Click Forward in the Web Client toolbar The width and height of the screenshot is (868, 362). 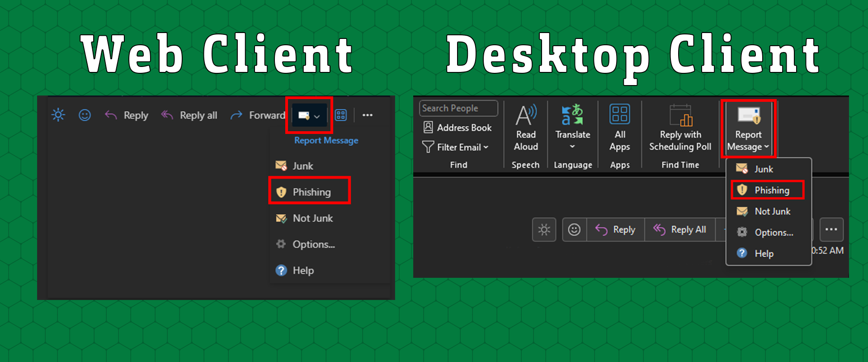pyautogui.click(x=257, y=115)
